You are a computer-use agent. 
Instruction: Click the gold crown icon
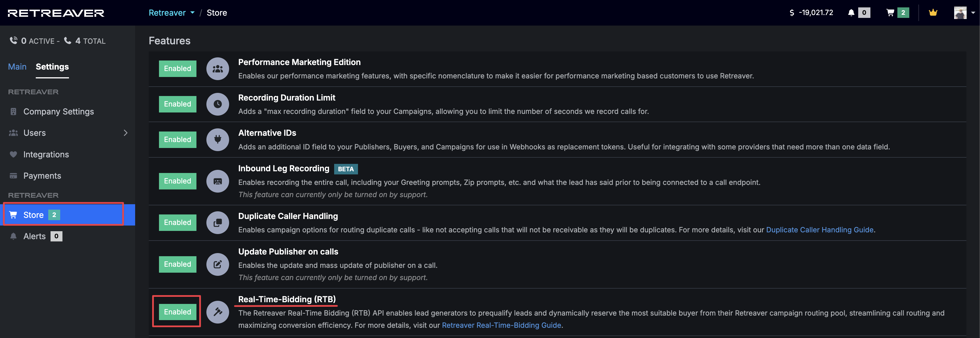(x=933, y=12)
